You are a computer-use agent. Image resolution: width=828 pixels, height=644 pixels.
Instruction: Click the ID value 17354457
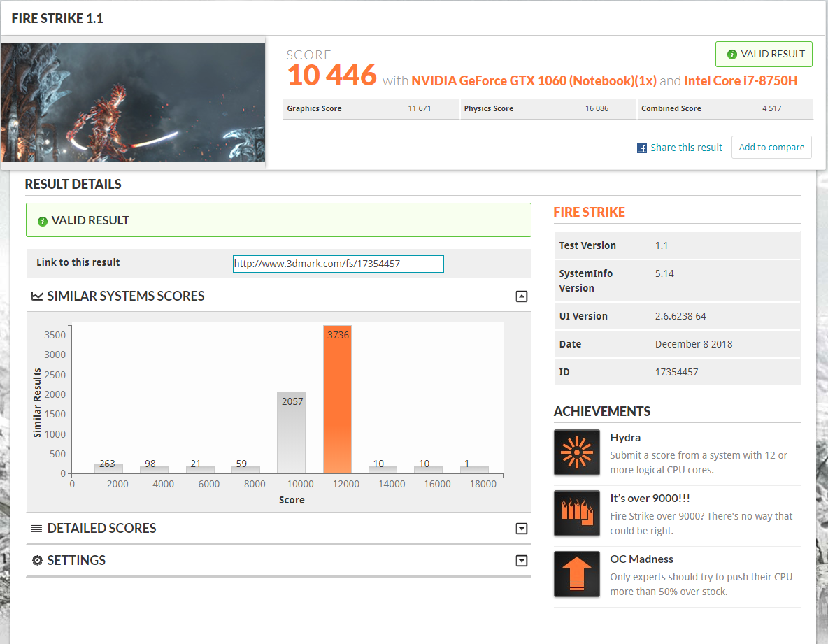click(x=676, y=372)
